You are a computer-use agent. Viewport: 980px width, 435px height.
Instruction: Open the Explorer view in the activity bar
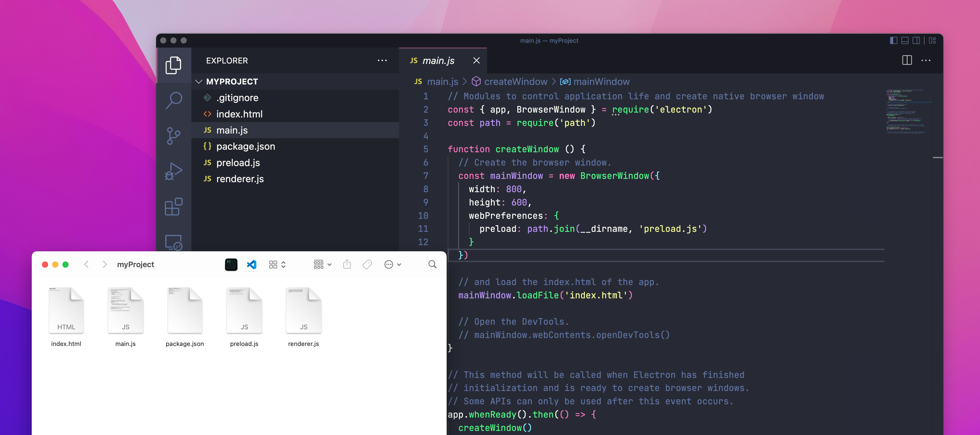tap(173, 65)
